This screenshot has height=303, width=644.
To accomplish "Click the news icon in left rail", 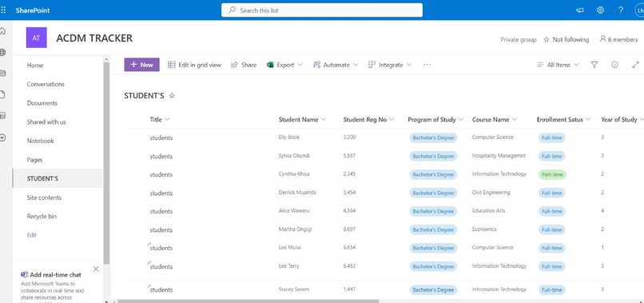I will [x=2, y=74].
